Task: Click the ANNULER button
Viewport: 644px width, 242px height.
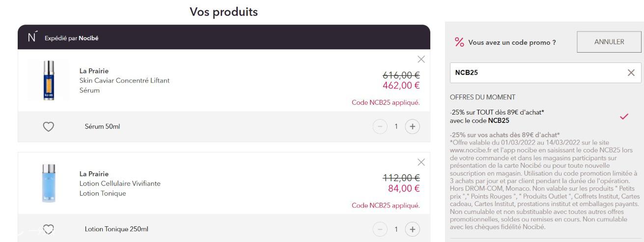Action: tap(609, 42)
